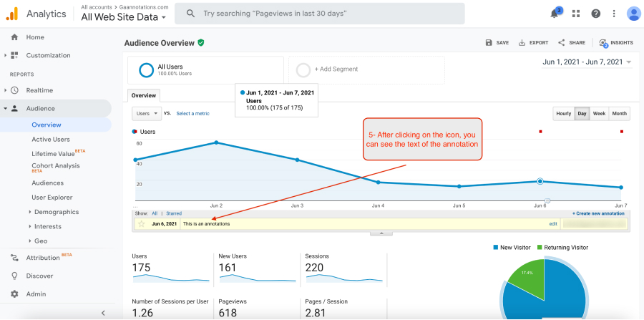Viewport: 644px width, 320px height.
Task: Click the annotation marker under Jun 6
Action: [x=547, y=201]
